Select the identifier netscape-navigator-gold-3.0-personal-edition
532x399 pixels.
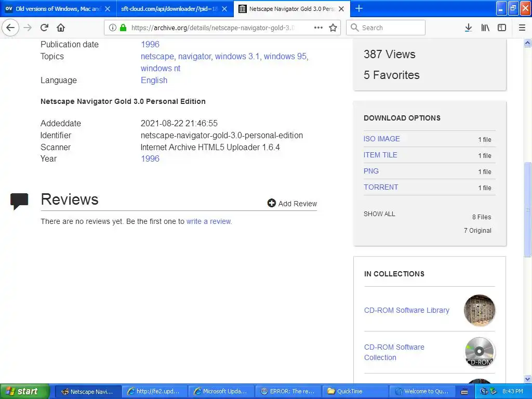(x=222, y=136)
